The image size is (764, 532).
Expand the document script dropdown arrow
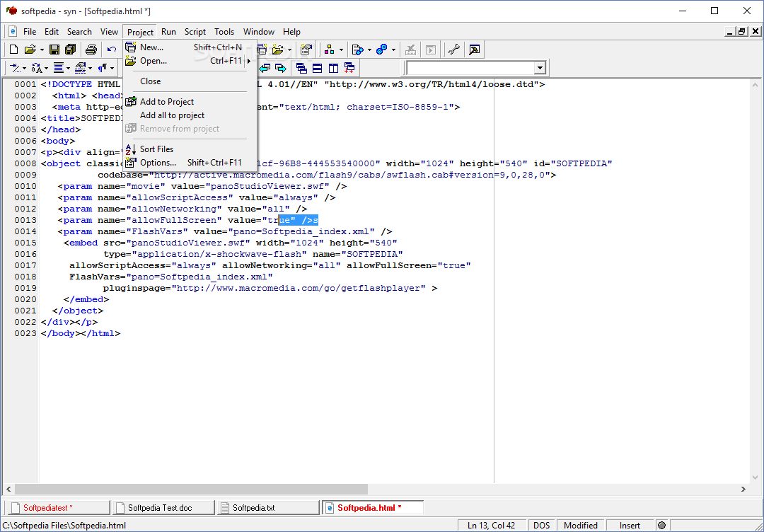(x=369, y=50)
